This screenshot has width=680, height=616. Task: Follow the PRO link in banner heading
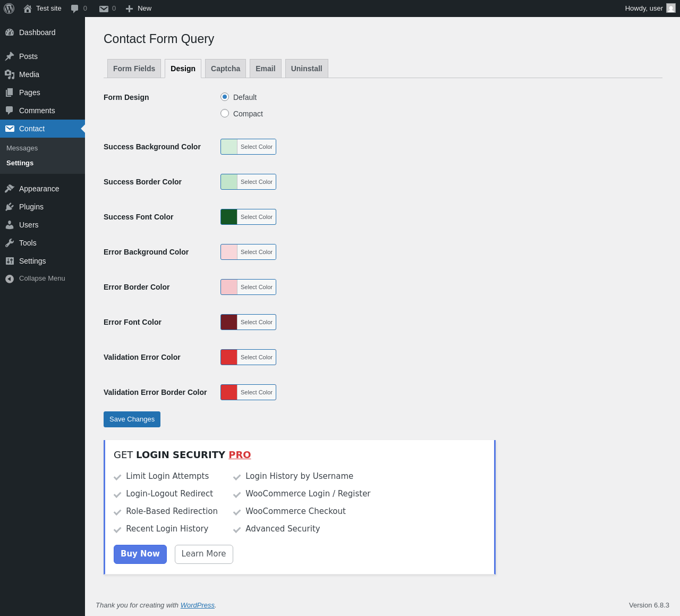[x=240, y=455]
